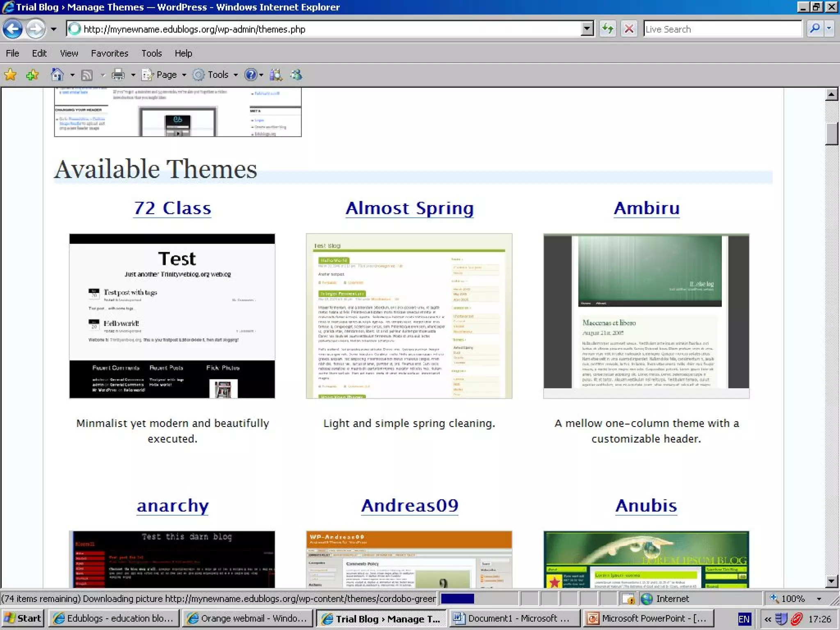Open the View menu

tap(69, 53)
